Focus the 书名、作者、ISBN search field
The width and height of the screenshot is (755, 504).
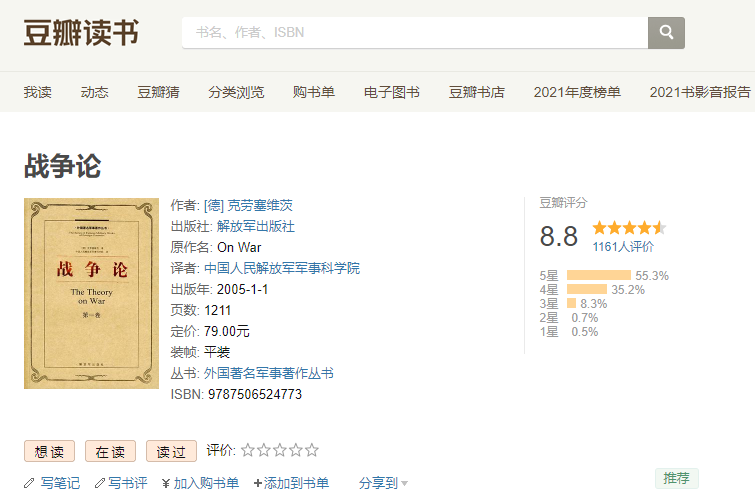tap(415, 33)
